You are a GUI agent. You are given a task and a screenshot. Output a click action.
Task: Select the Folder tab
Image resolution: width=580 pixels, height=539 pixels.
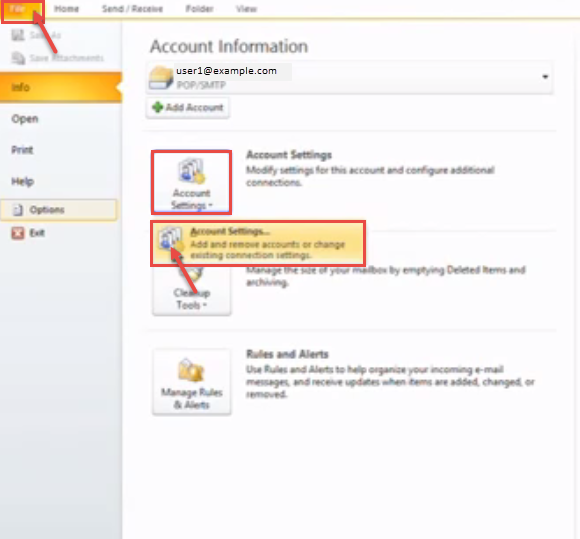(x=199, y=9)
